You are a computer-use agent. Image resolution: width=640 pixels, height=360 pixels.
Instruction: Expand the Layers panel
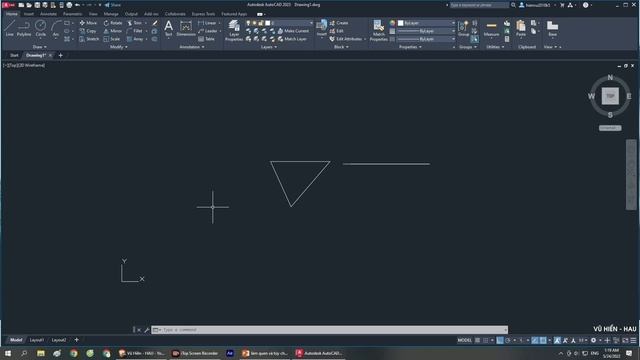(269, 47)
